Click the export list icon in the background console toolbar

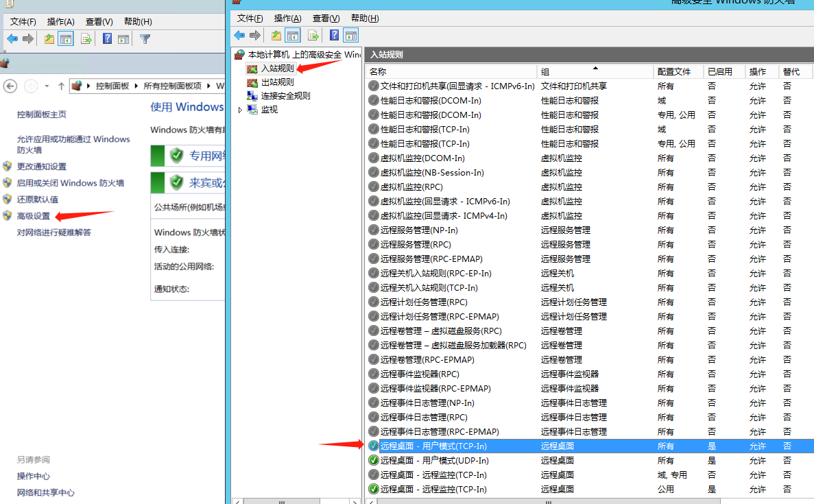coord(86,39)
